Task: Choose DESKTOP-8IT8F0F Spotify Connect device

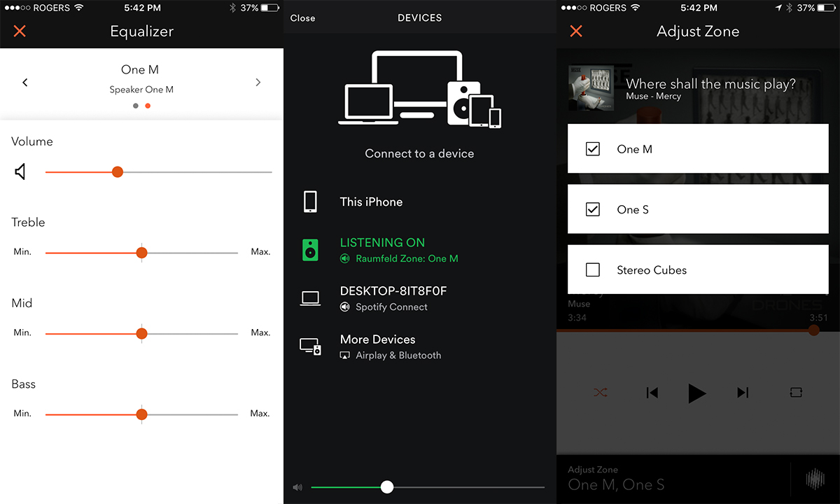Action: (x=419, y=298)
